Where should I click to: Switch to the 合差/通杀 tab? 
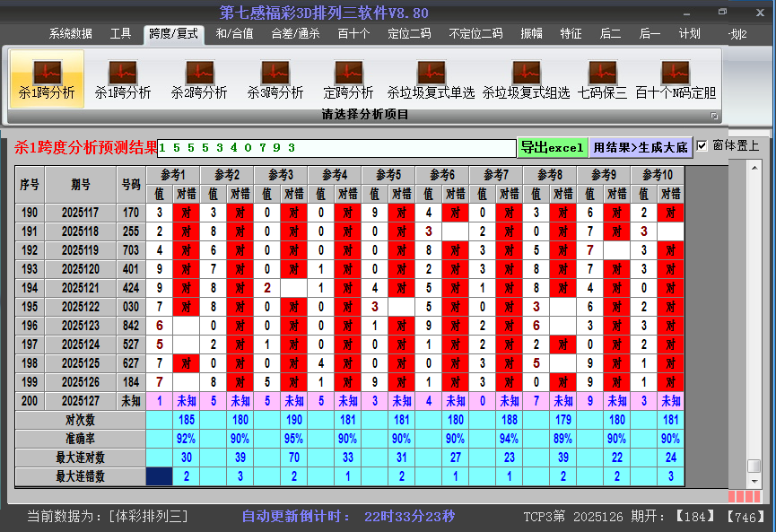pyautogui.click(x=295, y=34)
